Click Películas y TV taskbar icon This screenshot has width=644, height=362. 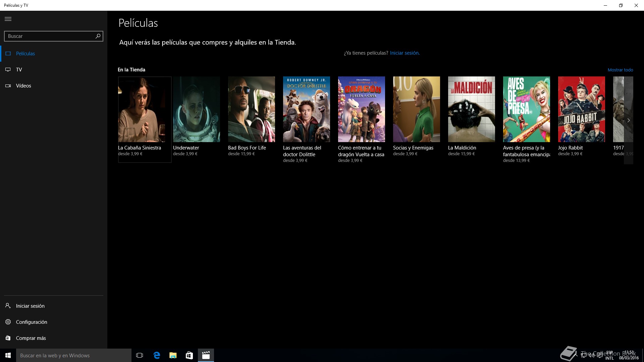pos(206,355)
